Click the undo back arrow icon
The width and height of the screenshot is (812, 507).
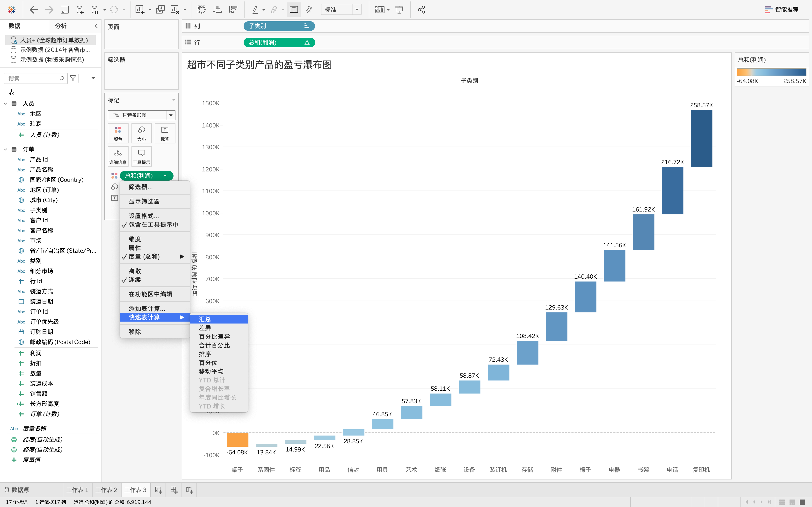34,10
